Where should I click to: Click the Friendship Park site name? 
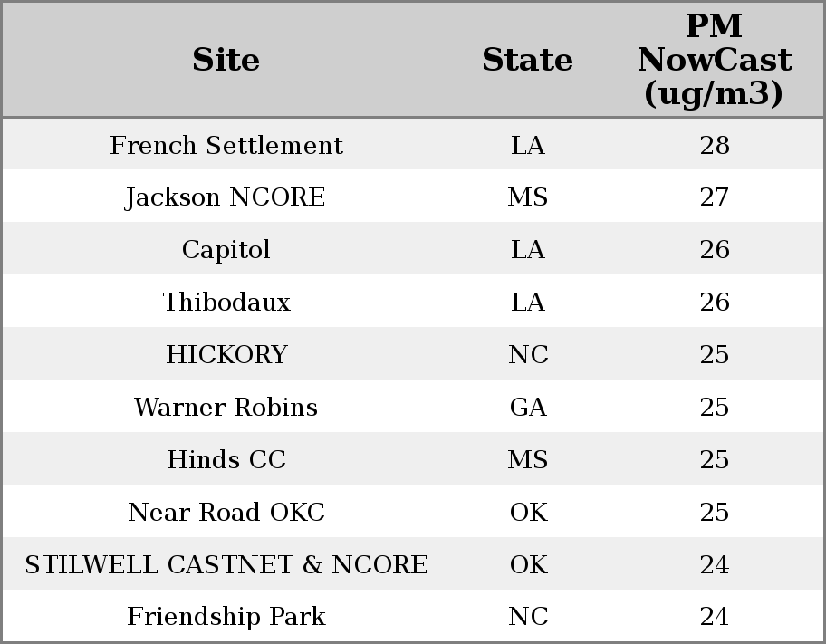(x=226, y=617)
